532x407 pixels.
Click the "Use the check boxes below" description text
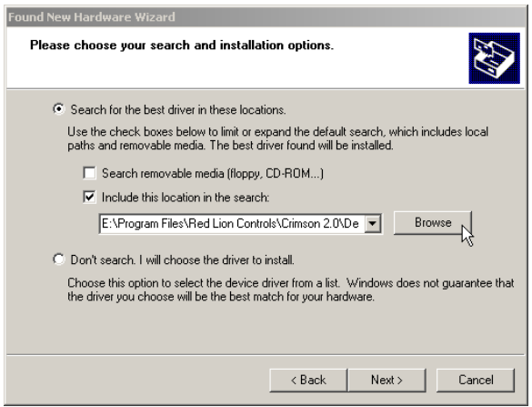pyautogui.click(x=277, y=138)
